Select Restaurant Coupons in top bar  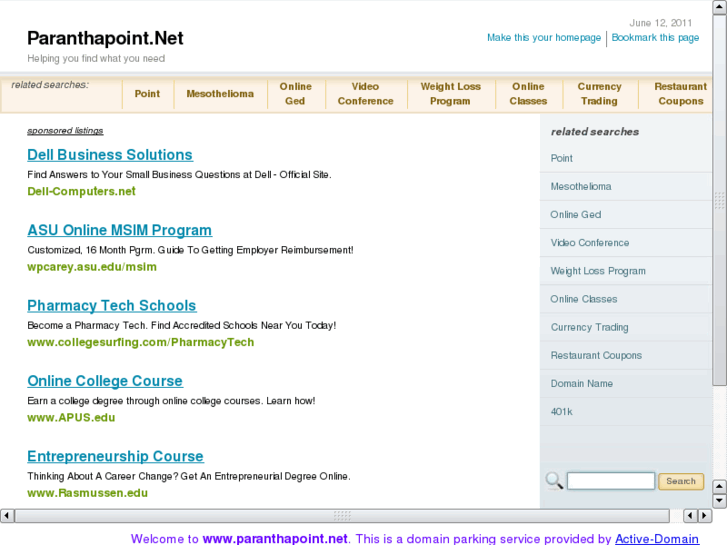681,94
